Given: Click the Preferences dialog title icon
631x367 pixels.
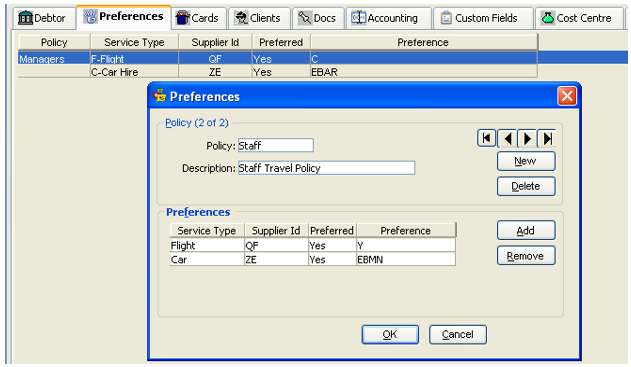Looking at the screenshot, I should click(159, 95).
